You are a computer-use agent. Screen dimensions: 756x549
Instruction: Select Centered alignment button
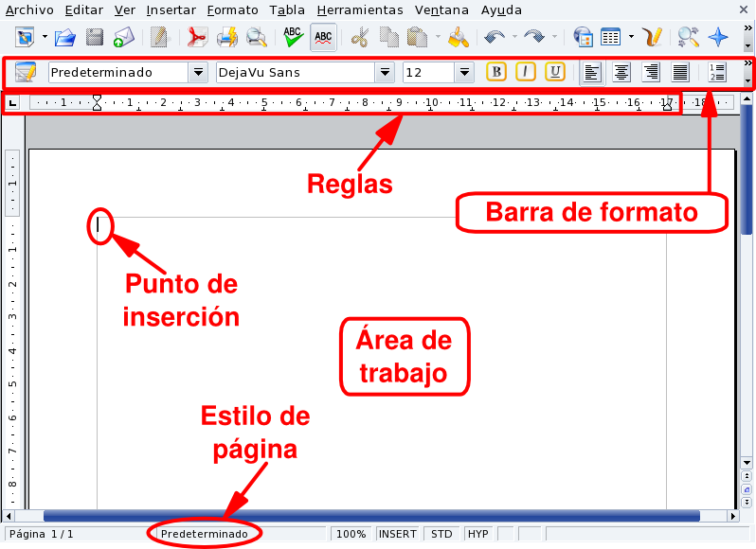click(x=621, y=73)
